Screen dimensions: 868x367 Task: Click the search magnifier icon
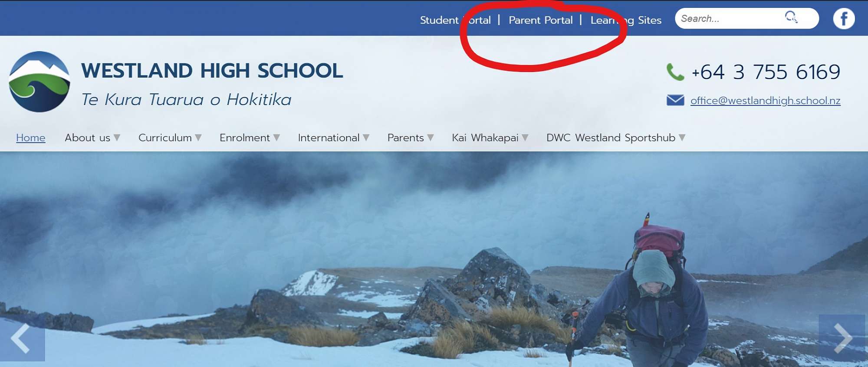point(791,17)
